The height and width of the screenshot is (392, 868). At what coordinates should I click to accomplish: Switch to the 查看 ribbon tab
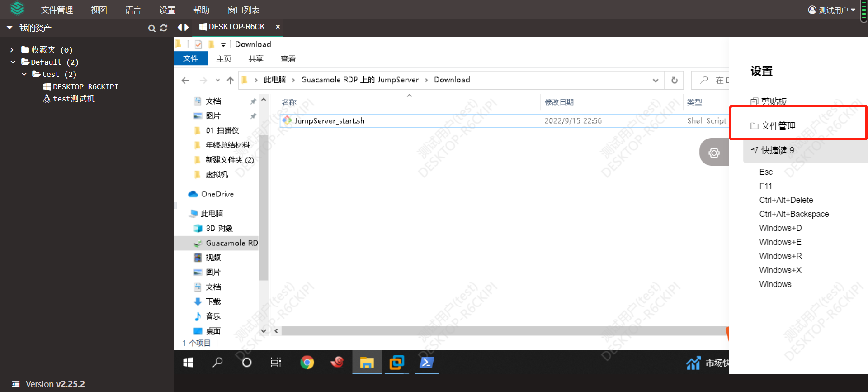[288, 59]
